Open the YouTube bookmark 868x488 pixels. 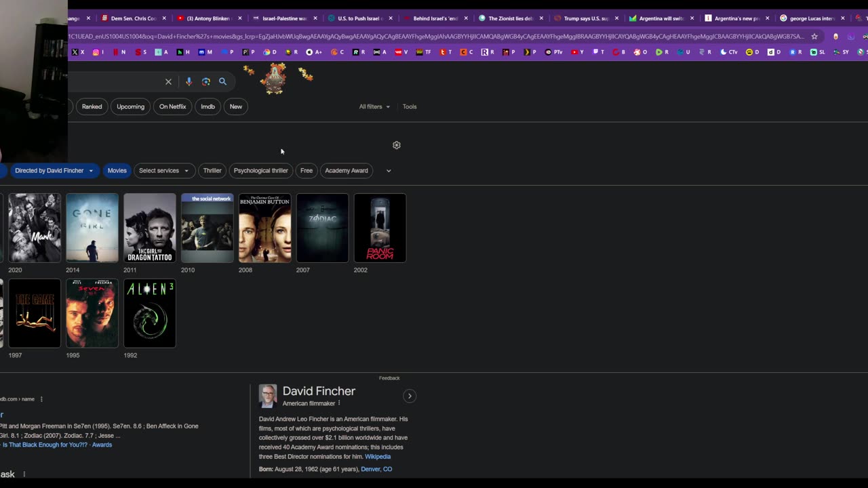click(x=577, y=52)
